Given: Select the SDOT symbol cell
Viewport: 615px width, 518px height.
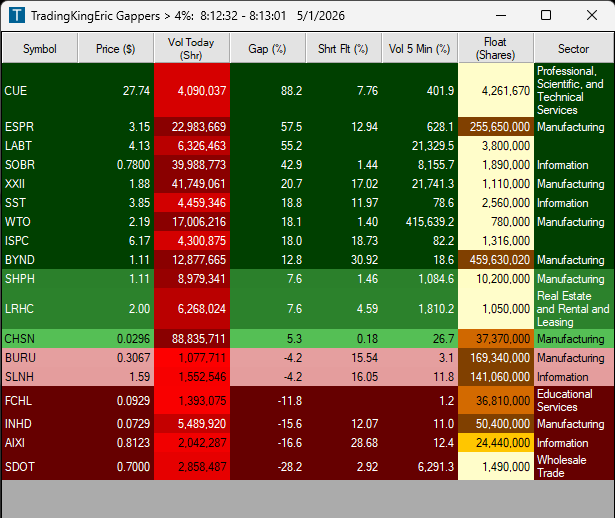Looking at the screenshot, I should (40, 466).
